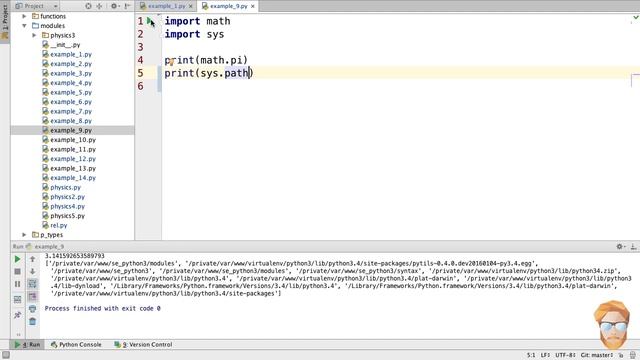Pin the Run tab with the pin icon
Image resolution: width=640 pixels, height=360 pixels.
[17, 315]
